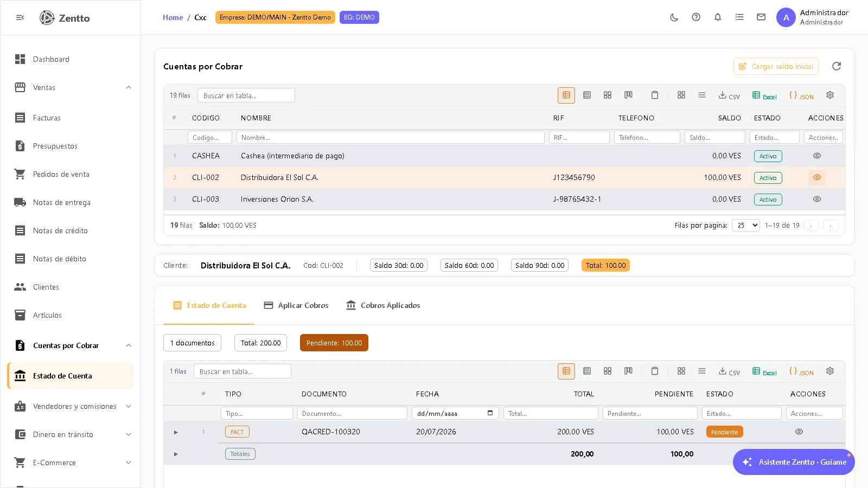868x488 pixels.
Task: Click the upper Buscar en tabla search field
Action: [246, 95]
